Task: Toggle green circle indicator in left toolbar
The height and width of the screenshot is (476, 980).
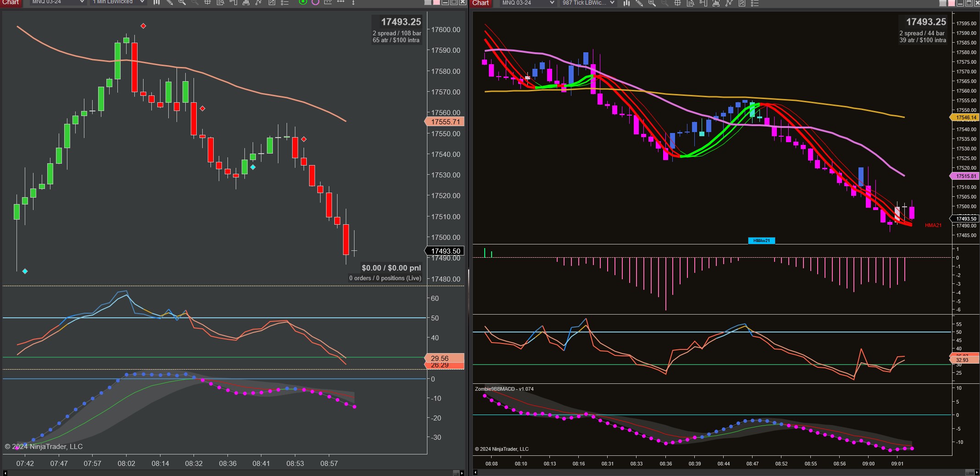Action: click(303, 2)
